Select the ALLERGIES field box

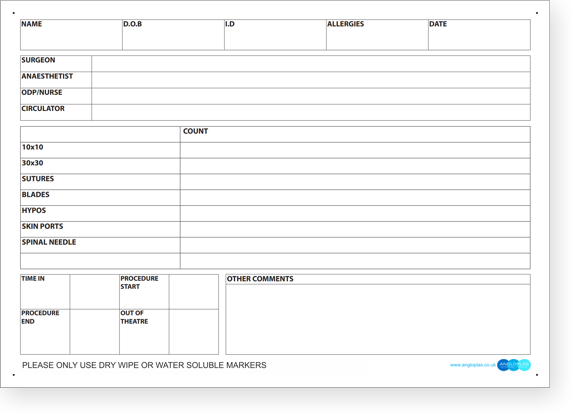coord(377,35)
